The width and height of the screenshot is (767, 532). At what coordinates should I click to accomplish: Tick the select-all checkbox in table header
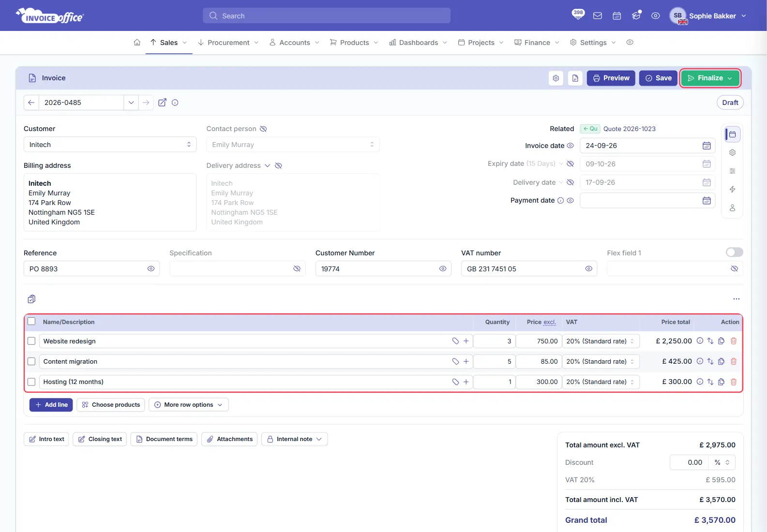tap(31, 322)
